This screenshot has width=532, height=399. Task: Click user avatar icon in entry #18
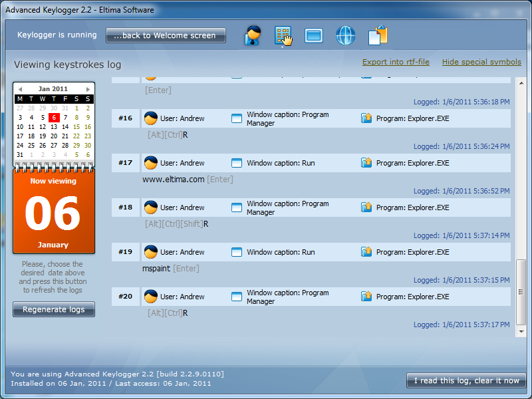pyautogui.click(x=151, y=207)
